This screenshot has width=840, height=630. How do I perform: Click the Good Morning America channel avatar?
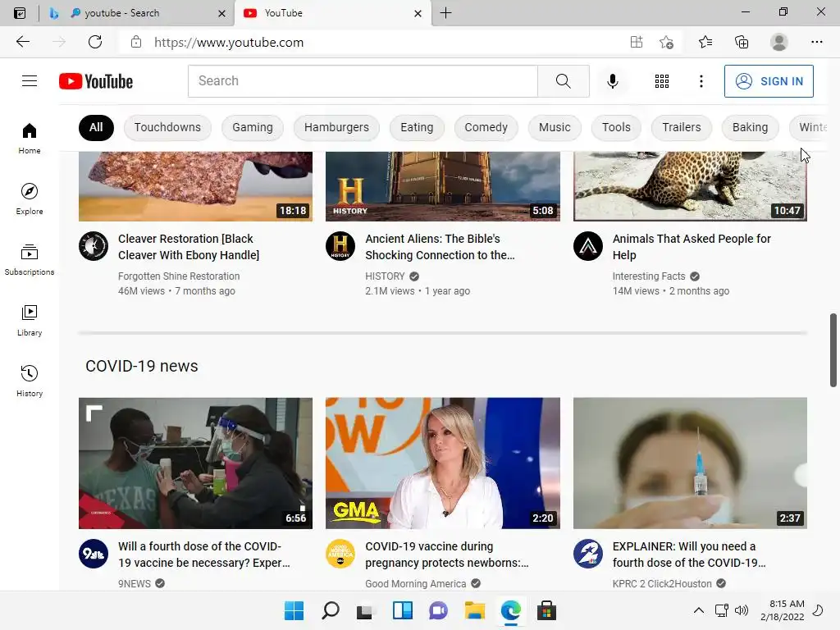340,554
